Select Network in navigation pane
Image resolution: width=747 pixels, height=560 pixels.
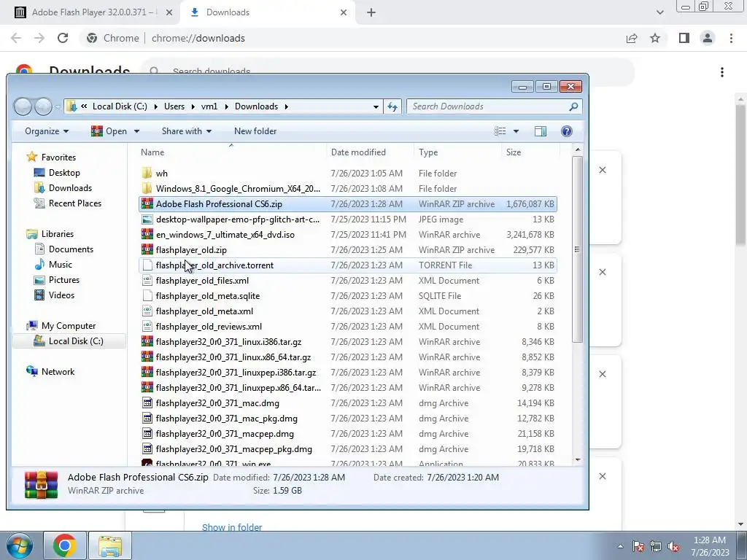coord(58,371)
